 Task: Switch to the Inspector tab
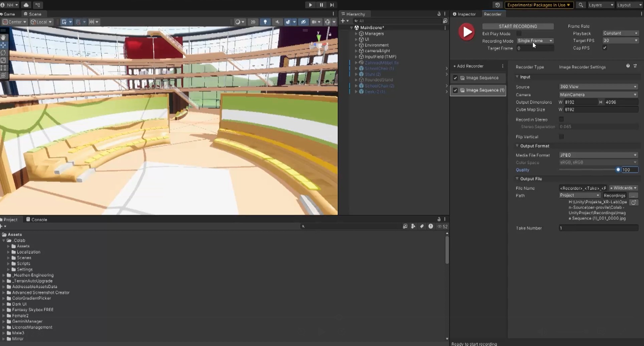[464, 14]
